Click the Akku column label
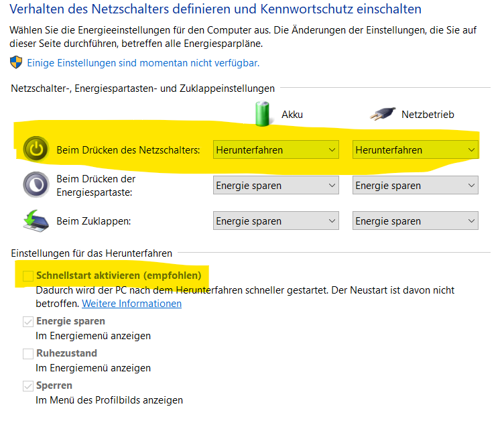Viewport: 504px width, 427px height. click(x=292, y=115)
